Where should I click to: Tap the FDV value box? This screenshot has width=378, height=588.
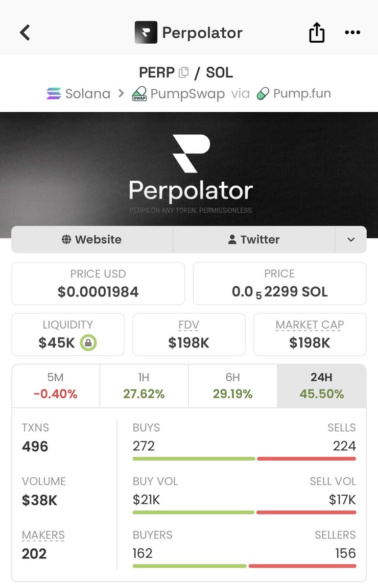[189, 334]
